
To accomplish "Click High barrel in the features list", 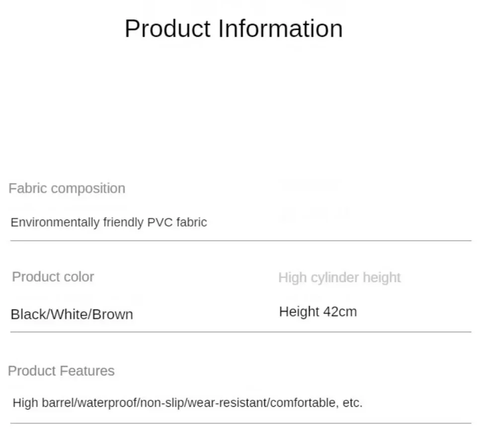I will [x=42, y=402].
